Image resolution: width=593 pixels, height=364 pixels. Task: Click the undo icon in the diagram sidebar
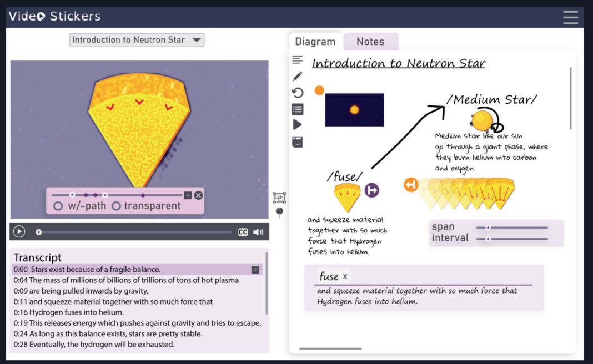coord(297,92)
